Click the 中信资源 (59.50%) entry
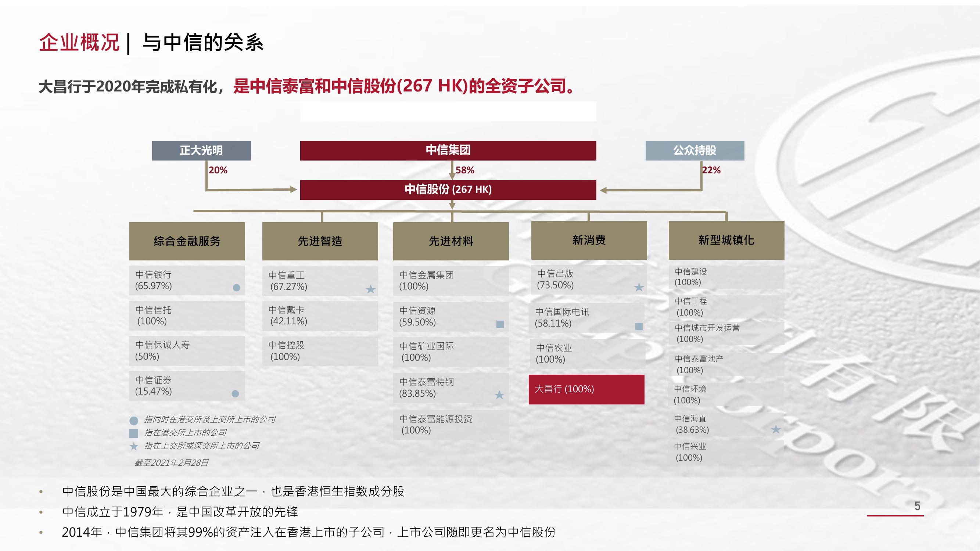Viewport: 980px width, 551px height. click(x=451, y=316)
